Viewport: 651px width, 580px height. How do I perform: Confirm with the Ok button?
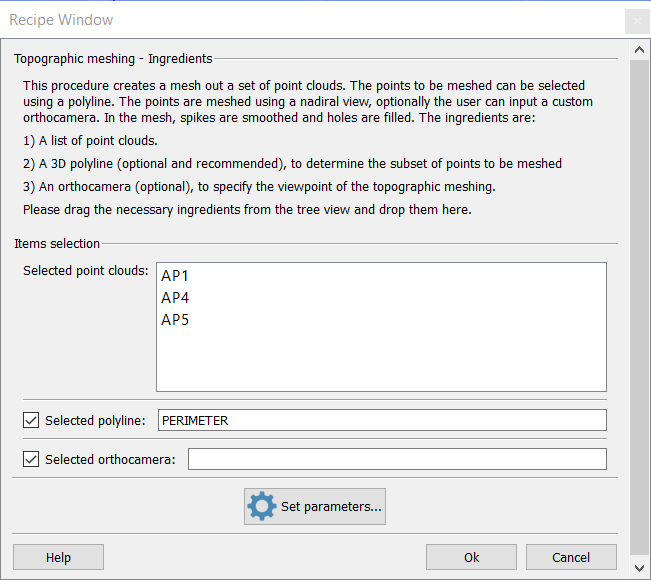[x=471, y=557]
